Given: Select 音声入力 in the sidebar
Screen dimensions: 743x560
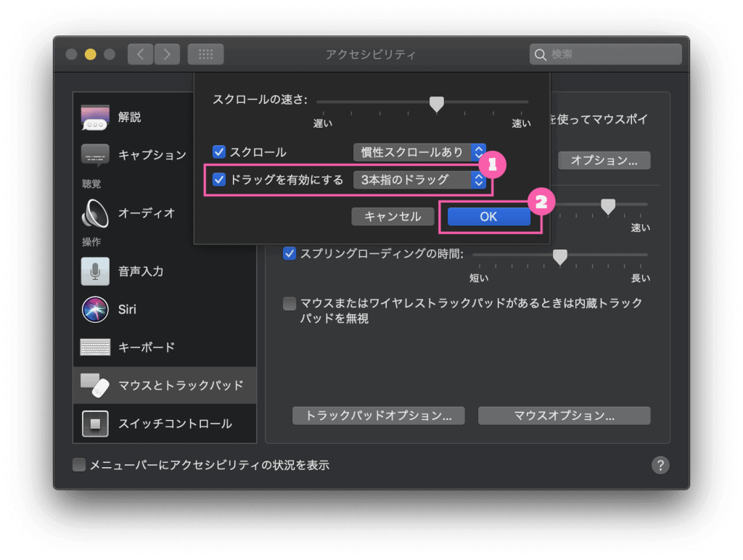Looking at the screenshot, I should click(141, 271).
